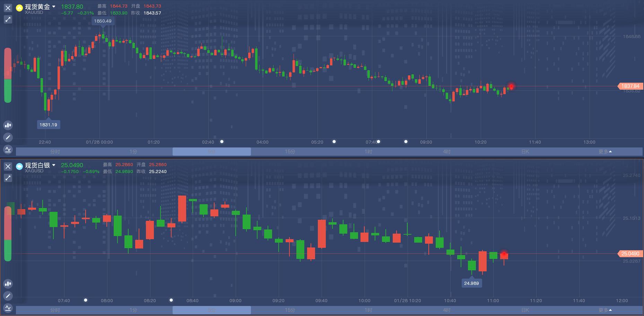Click the glowing latest-price dot on the silver chart

pos(504,254)
